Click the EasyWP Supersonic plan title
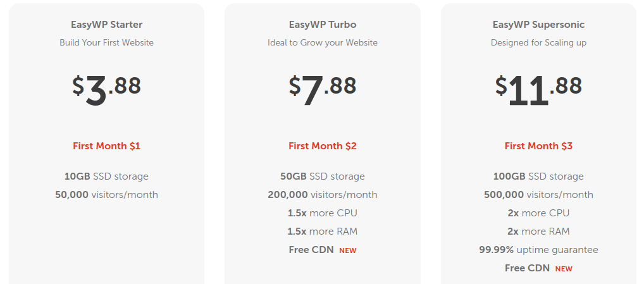The height and width of the screenshot is (284, 644). (x=538, y=25)
